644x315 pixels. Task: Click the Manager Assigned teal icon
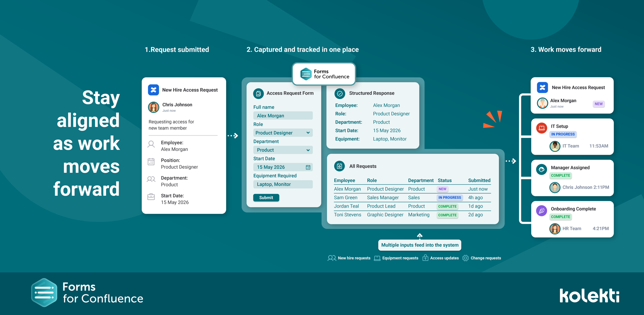point(541,169)
